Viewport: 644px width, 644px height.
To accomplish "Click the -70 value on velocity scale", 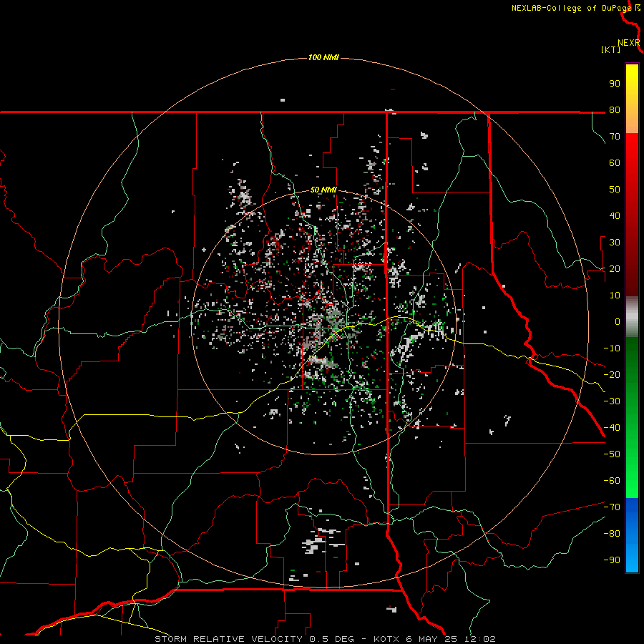I will click(612, 507).
